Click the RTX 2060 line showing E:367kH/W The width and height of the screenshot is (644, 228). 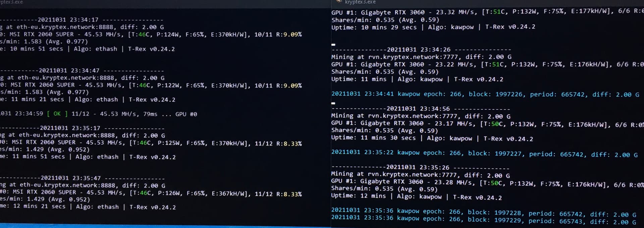click(151, 193)
